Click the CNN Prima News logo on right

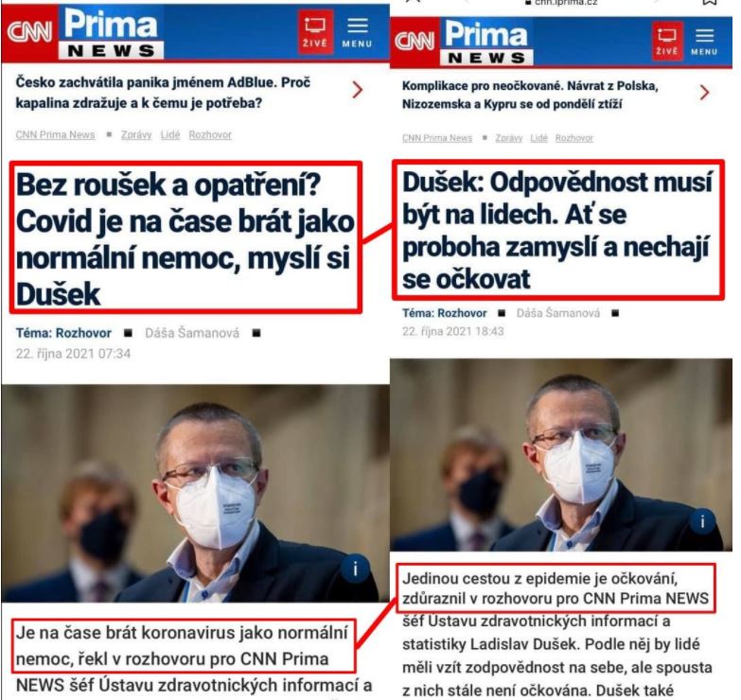pyautogui.click(x=462, y=42)
